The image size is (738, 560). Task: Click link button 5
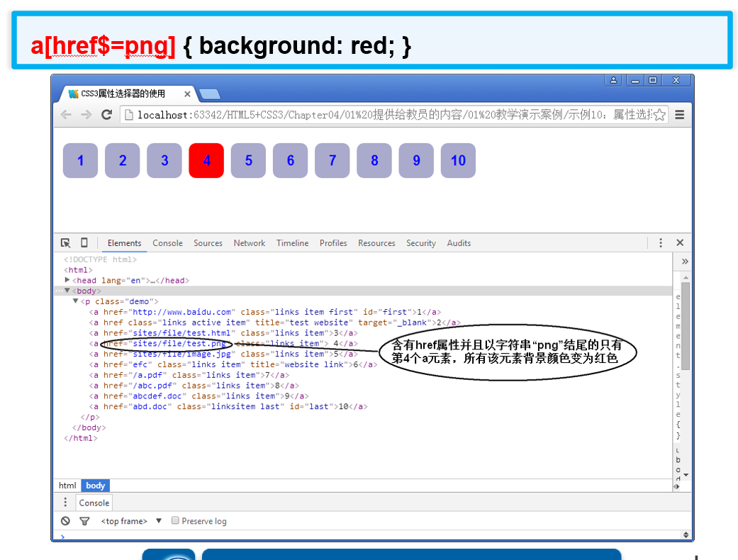pos(249,160)
